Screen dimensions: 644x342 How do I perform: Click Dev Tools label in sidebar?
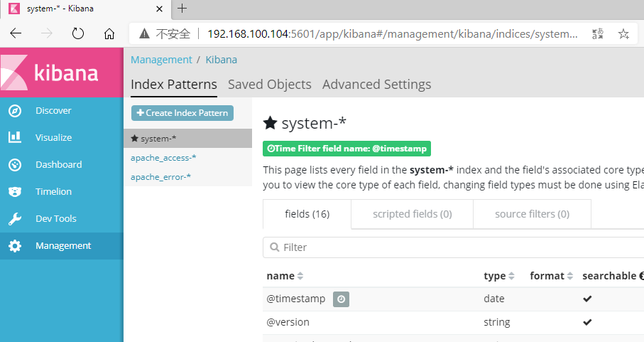tap(56, 219)
